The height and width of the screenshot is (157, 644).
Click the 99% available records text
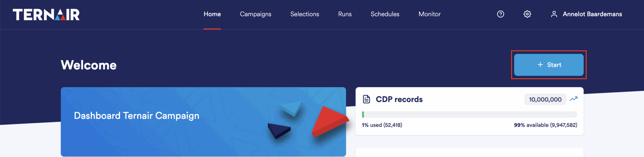[x=545, y=125]
